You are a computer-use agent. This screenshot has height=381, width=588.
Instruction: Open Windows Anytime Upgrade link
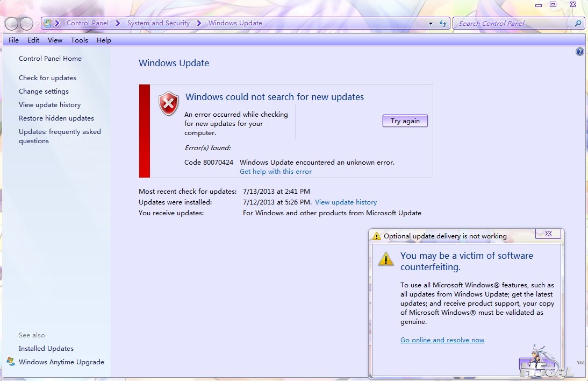(61, 362)
